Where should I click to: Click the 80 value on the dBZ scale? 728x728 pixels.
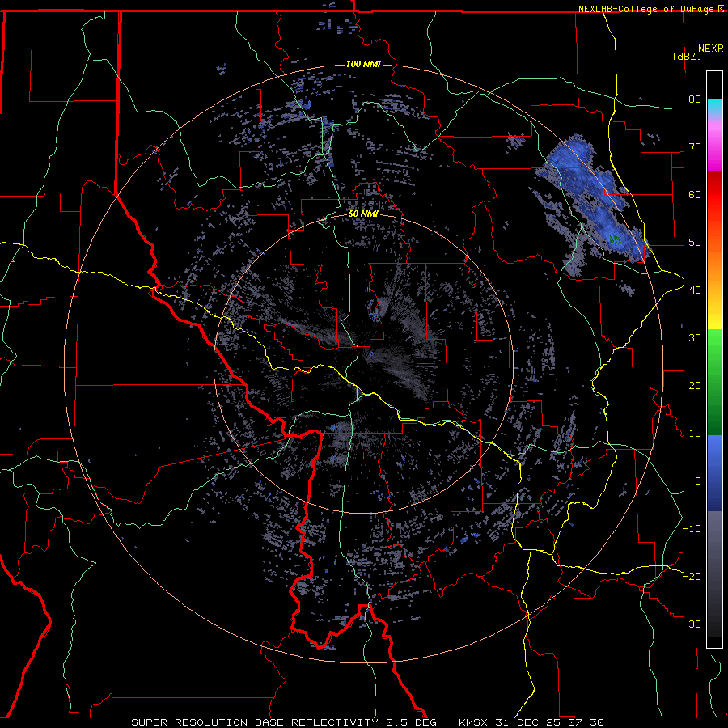click(695, 99)
